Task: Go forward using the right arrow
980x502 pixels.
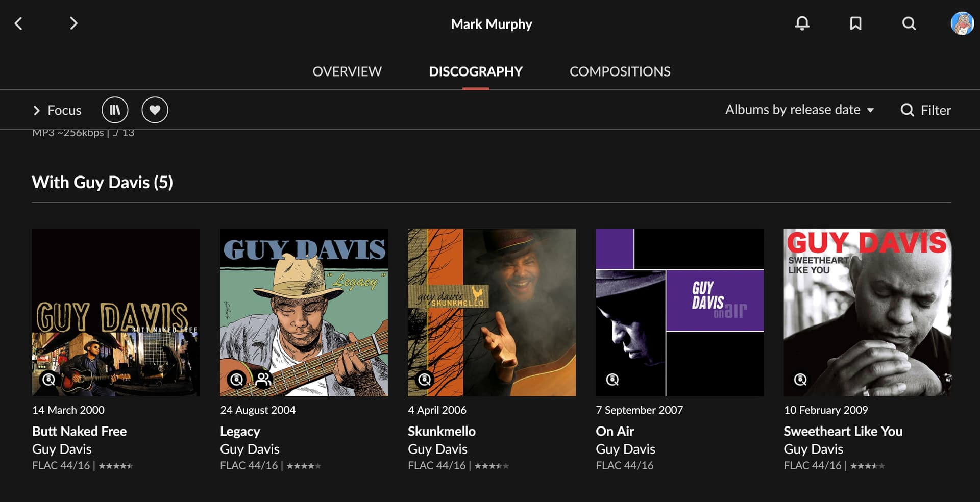Action: click(73, 23)
